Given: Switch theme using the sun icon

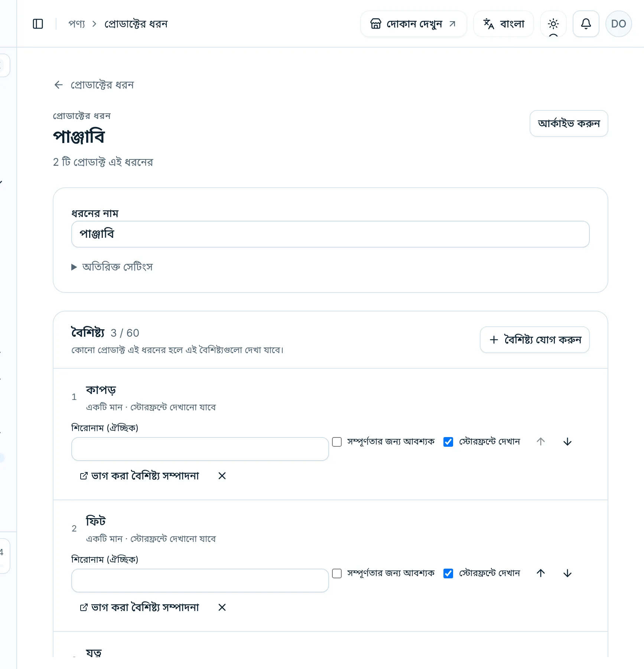Looking at the screenshot, I should pos(553,24).
